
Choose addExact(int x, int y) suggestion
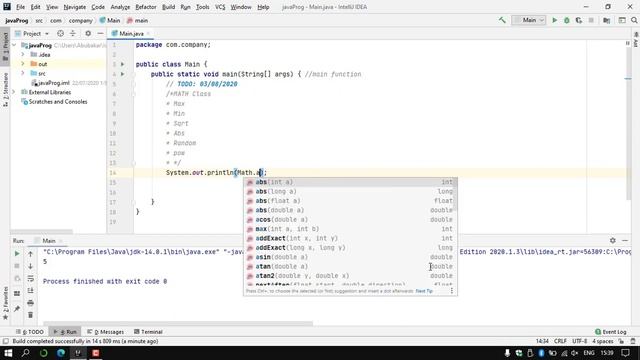[x=350, y=238]
